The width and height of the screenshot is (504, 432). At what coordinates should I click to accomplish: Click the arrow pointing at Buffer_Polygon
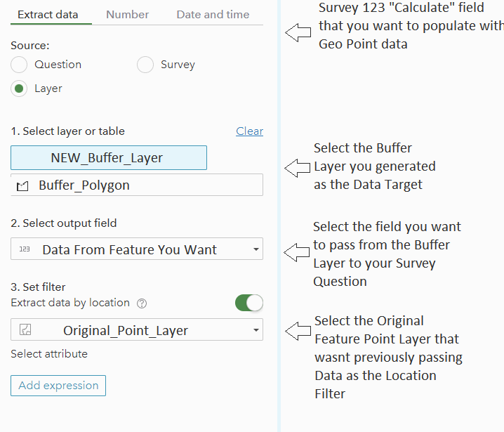(x=298, y=168)
